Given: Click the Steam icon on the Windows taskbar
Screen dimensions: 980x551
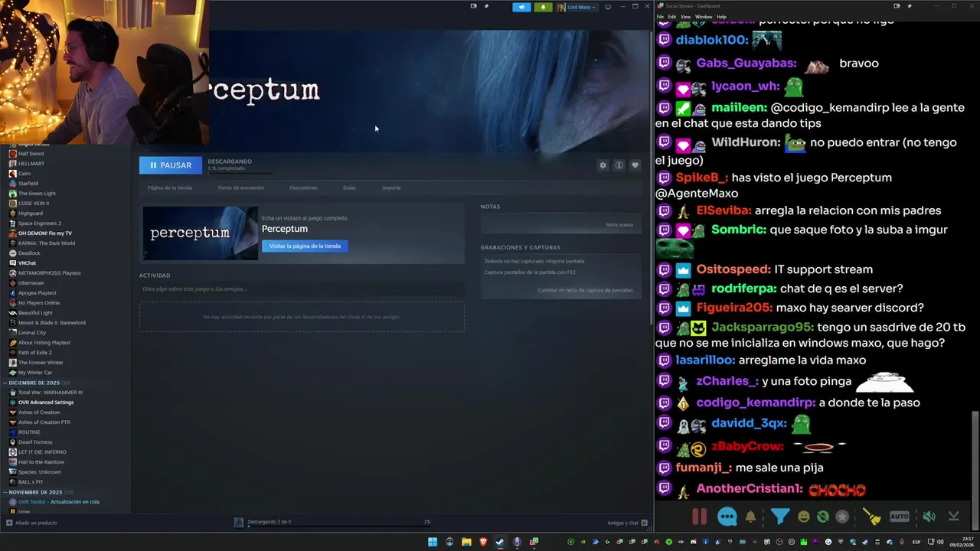Looking at the screenshot, I should click(500, 542).
